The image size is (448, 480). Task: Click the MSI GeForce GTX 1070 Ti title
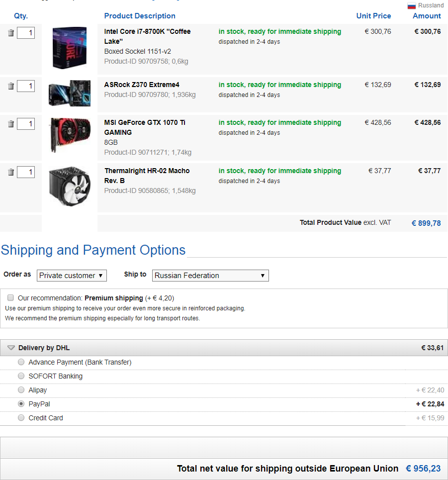[145, 122]
